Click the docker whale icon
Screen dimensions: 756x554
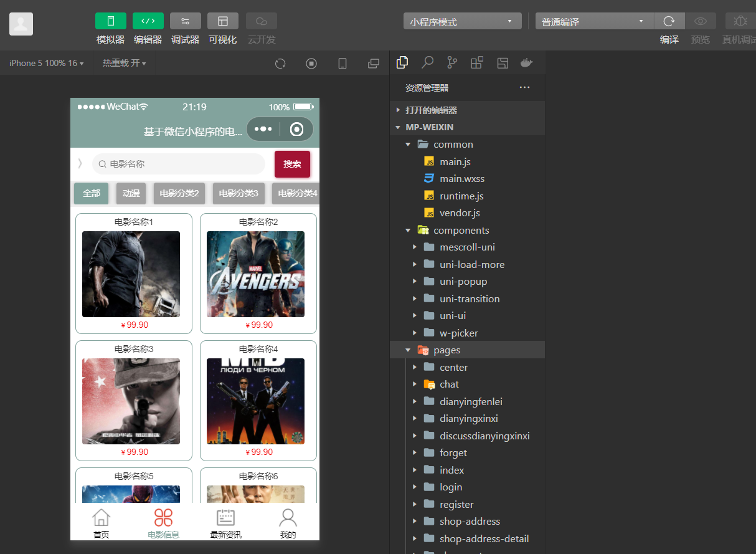(527, 62)
